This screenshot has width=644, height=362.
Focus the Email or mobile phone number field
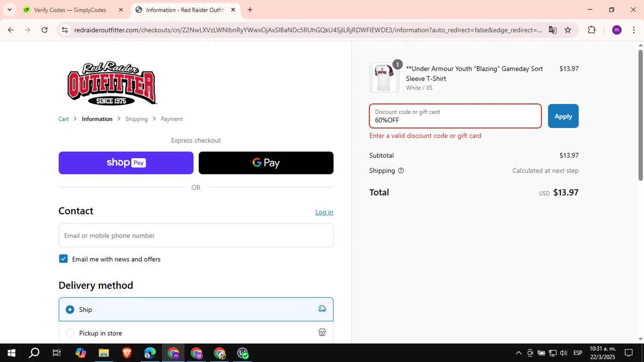[196, 235]
